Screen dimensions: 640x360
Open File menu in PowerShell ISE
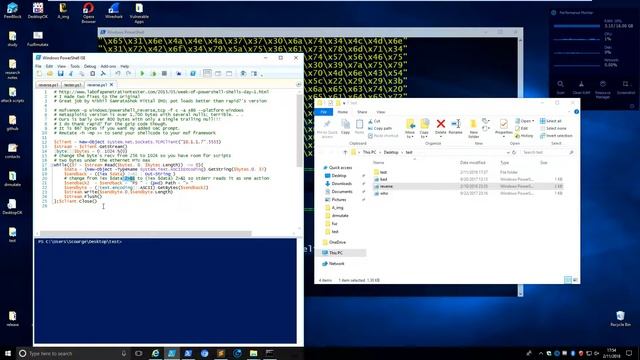click(x=38, y=66)
